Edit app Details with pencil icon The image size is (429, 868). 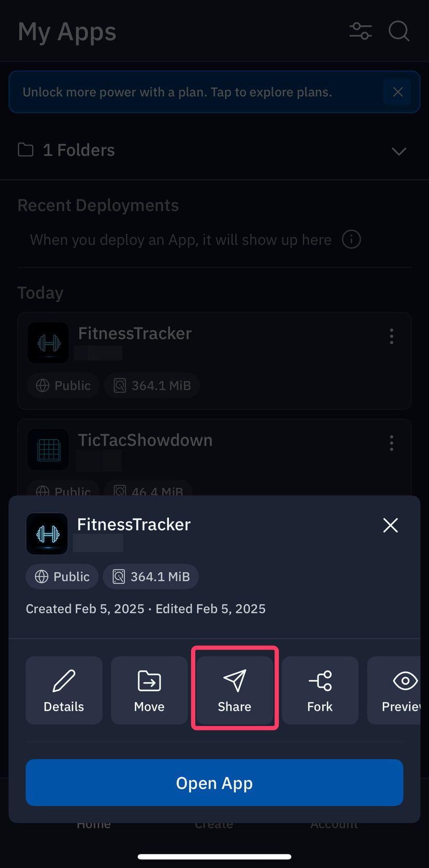pyautogui.click(x=64, y=690)
